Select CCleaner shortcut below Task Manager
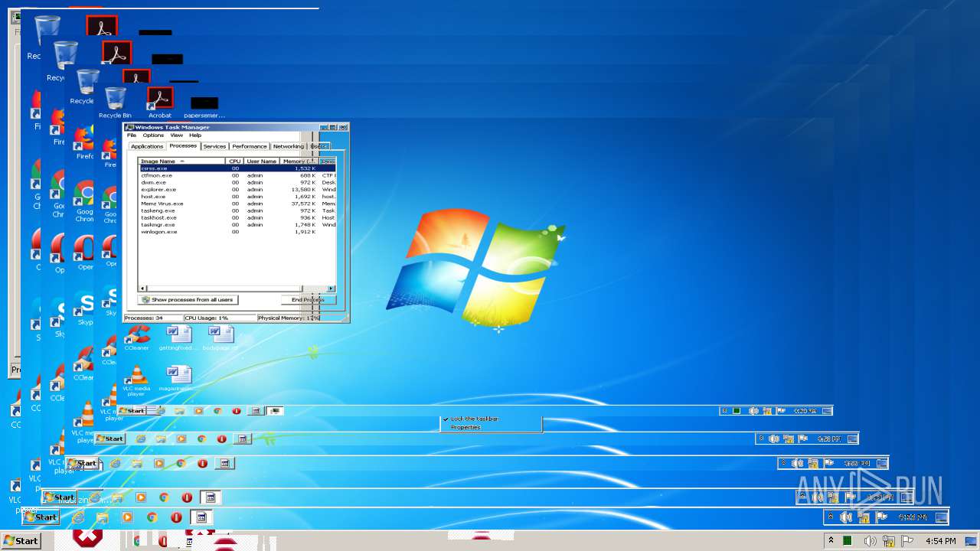 [x=137, y=338]
